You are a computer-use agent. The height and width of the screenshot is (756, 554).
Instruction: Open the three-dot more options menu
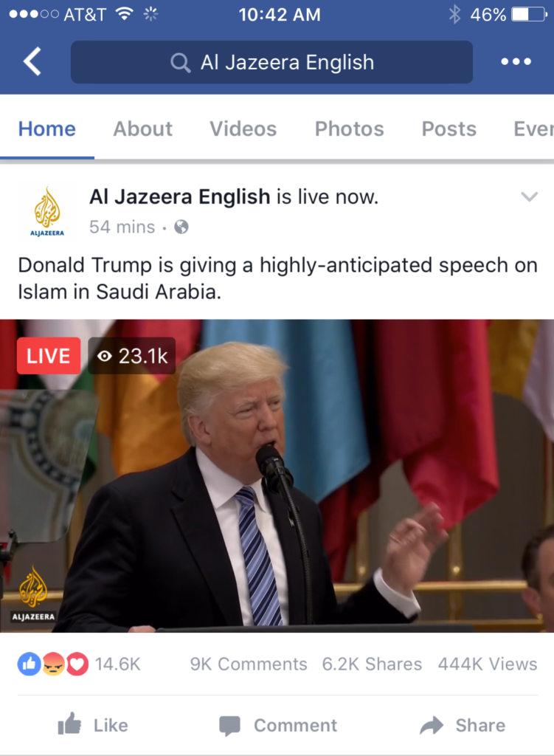(516, 62)
